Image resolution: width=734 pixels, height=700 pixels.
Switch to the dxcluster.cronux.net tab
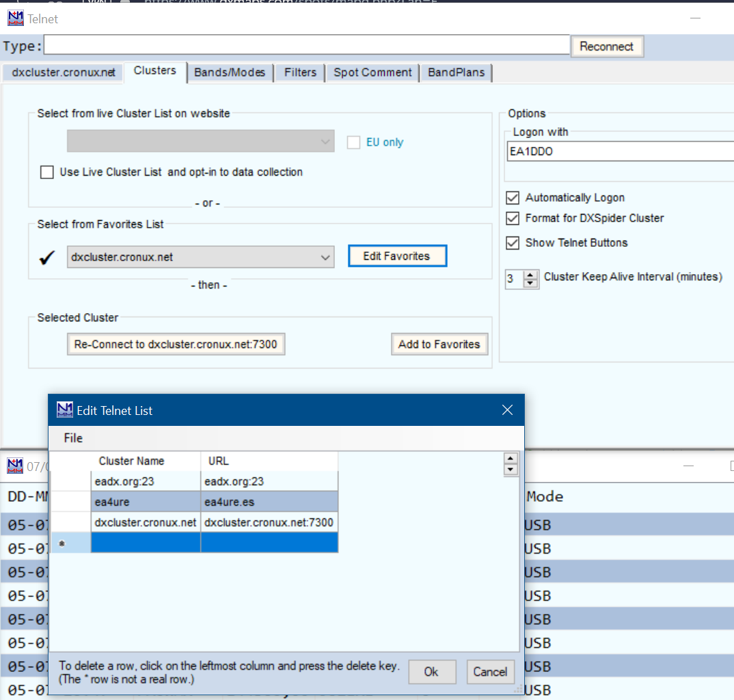pyautogui.click(x=63, y=72)
